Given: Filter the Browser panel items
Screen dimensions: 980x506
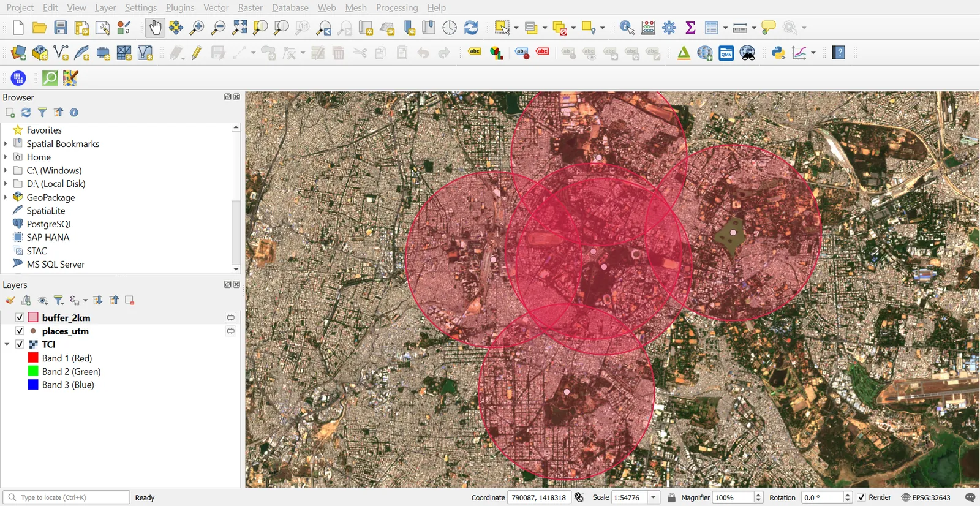Looking at the screenshot, I should 42,113.
